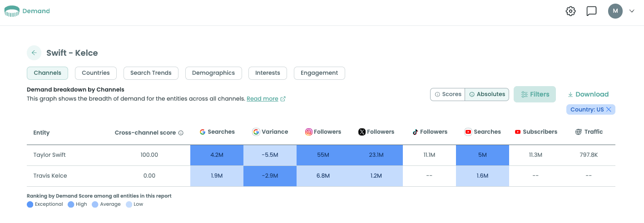Viewport: 644px width, 223px height.
Task: Switch the view to Absolutes
Action: (487, 94)
